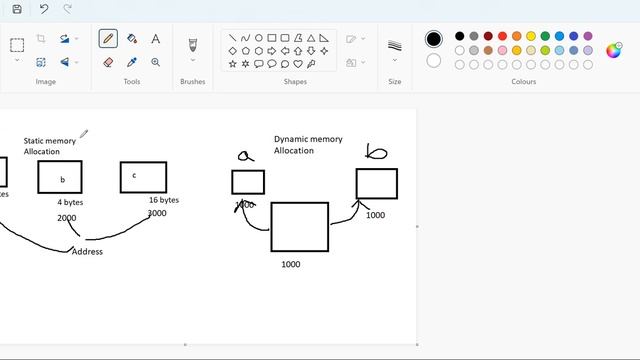This screenshot has width=640, height=360.
Task: Expand the Rotate dropdown arrow
Action: click(76, 39)
